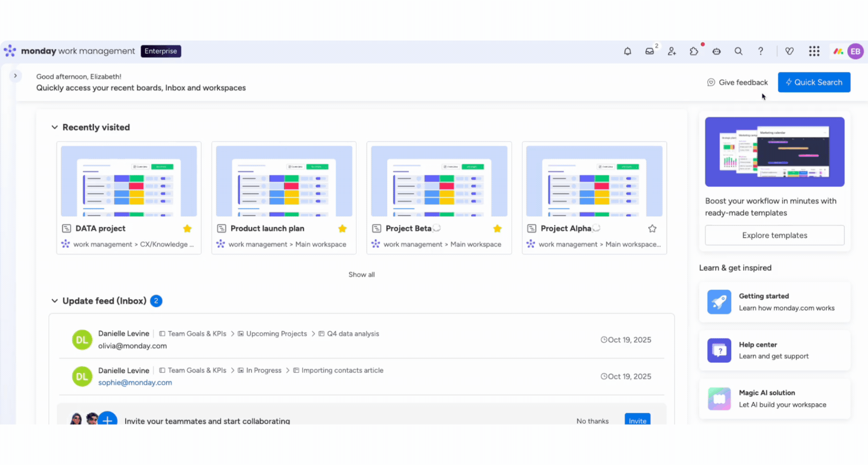Image resolution: width=868 pixels, height=465 pixels.
Task: Unstar the Project Beta board
Action: [x=497, y=229]
